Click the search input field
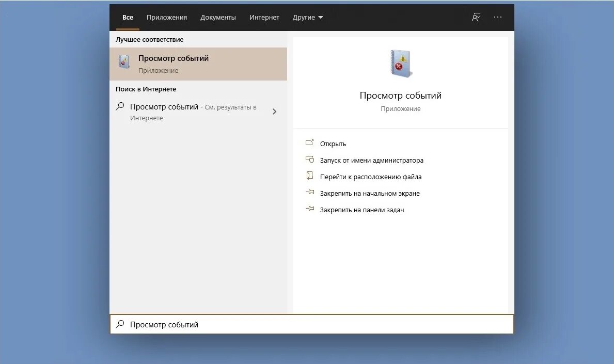The image size is (614, 364). coord(312,324)
